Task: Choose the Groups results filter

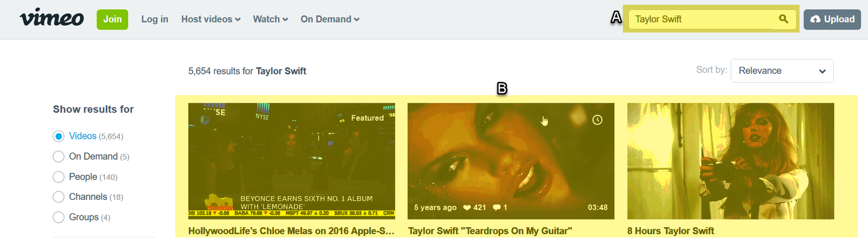Action: pos(81,217)
